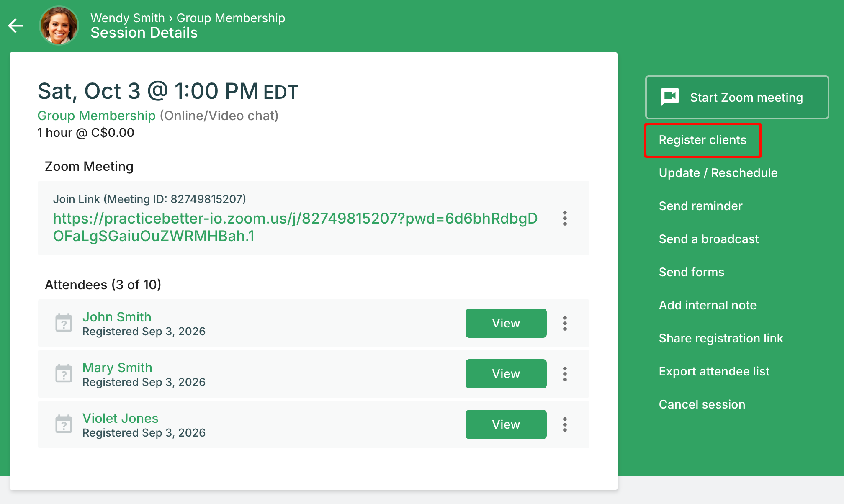Choose Update / Reschedule option
The width and height of the screenshot is (844, 504).
718,173
